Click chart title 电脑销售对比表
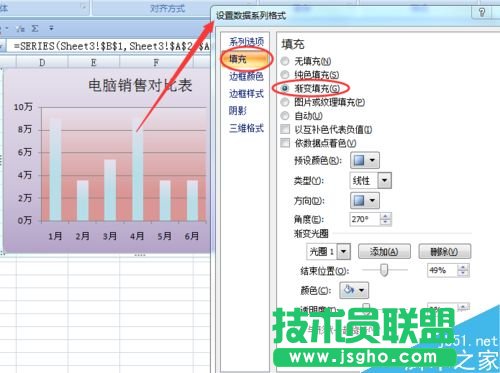 click(x=140, y=85)
